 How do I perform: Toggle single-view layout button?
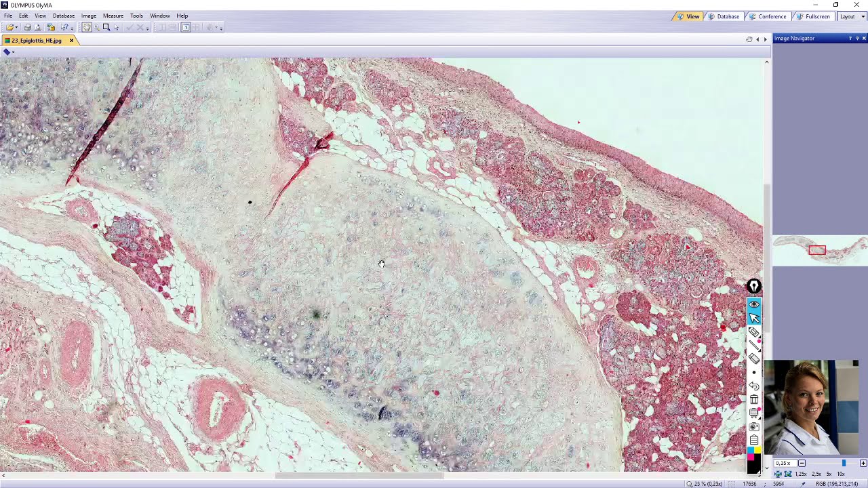coord(186,27)
